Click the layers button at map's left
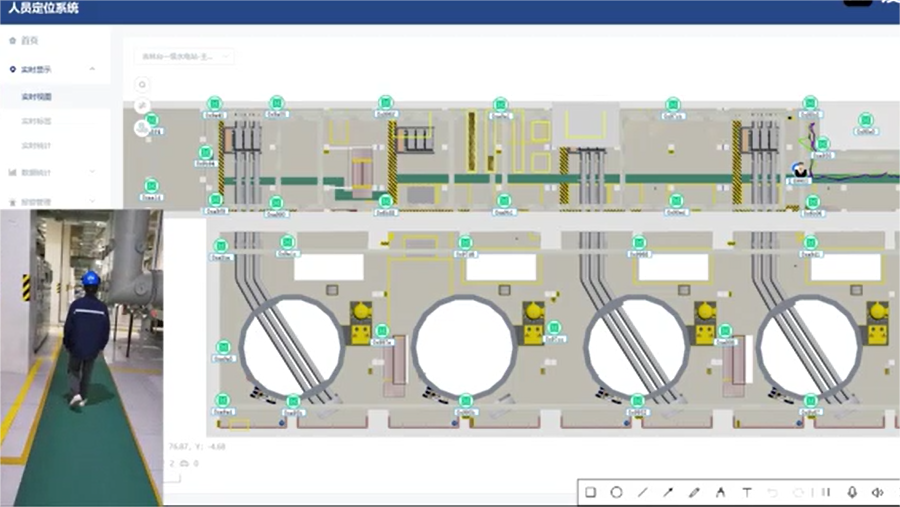The width and height of the screenshot is (900, 507). (143, 127)
